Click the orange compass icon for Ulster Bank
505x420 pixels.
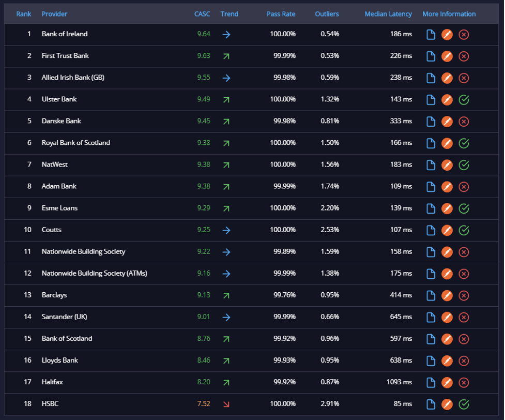pyautogui.click(x=447, y=100)
